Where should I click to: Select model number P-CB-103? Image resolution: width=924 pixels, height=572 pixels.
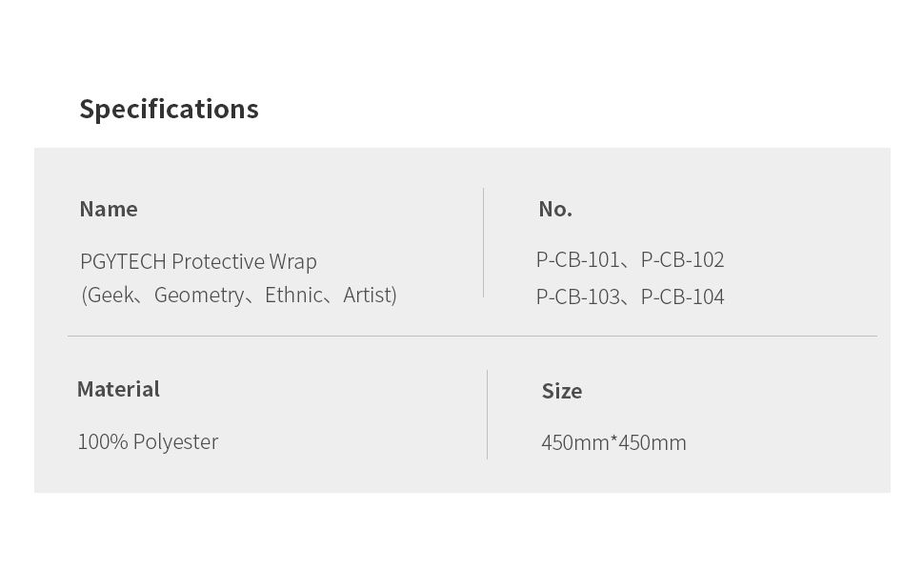click(x=577, y=296)
